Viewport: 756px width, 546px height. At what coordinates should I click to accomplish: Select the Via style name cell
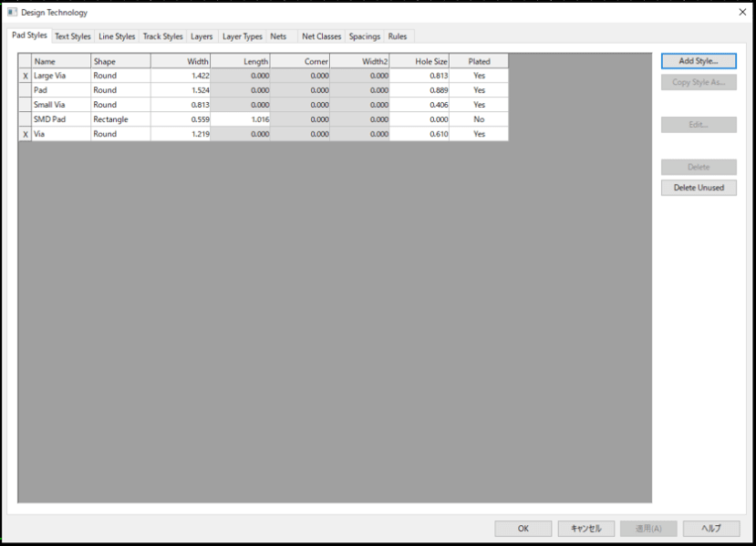61,134
